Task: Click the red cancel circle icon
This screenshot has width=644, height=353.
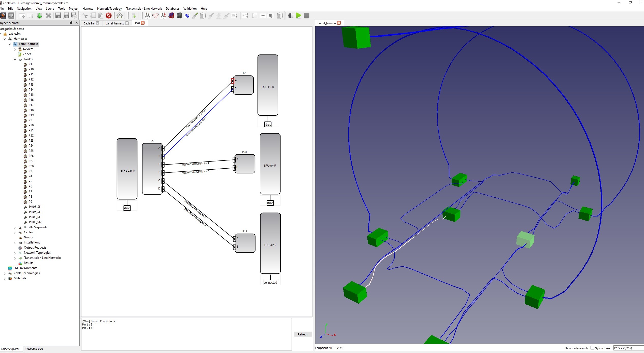Action: [x=109, y=16]
